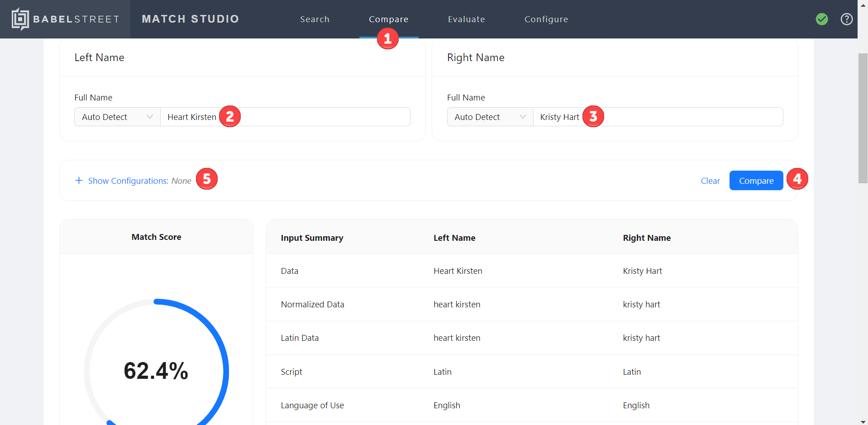This screenshot has width=868, height=425.
Task: Click 'heart kirsten' in Latin Data row
Action: click(x=457, y=338)
